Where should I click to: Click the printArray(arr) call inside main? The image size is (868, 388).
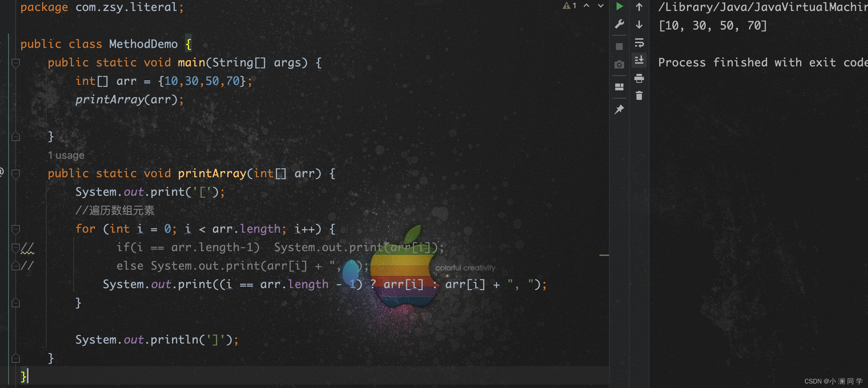130,100
